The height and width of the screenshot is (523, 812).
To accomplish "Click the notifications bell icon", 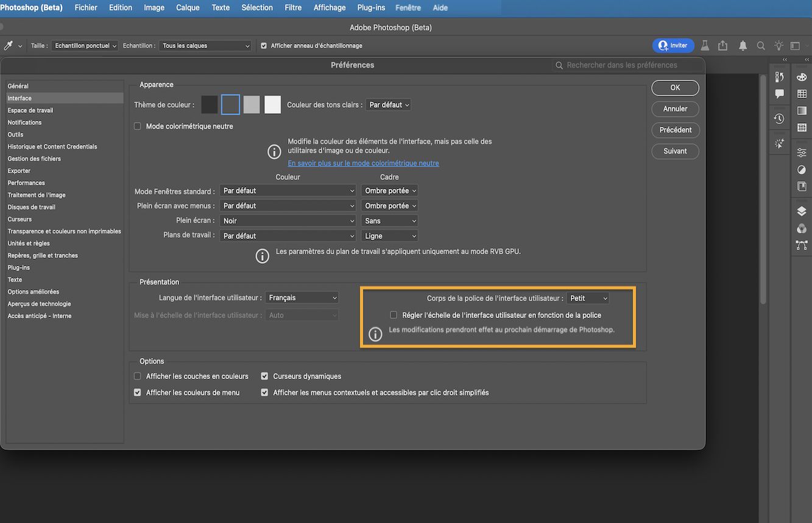I will [x=743, y=45].
